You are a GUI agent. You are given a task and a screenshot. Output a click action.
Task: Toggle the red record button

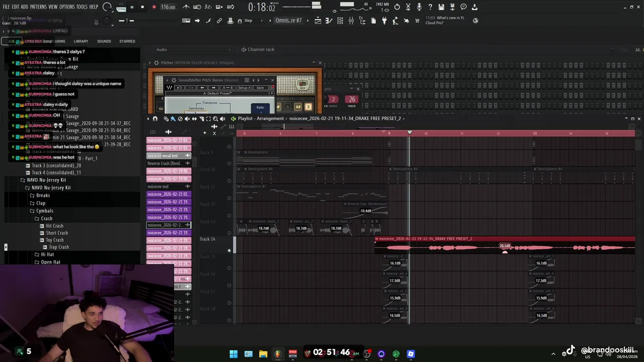point(154,7)
